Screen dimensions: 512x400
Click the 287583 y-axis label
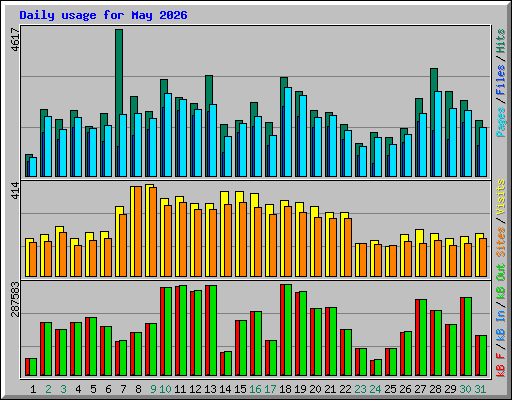coord(15,299)
